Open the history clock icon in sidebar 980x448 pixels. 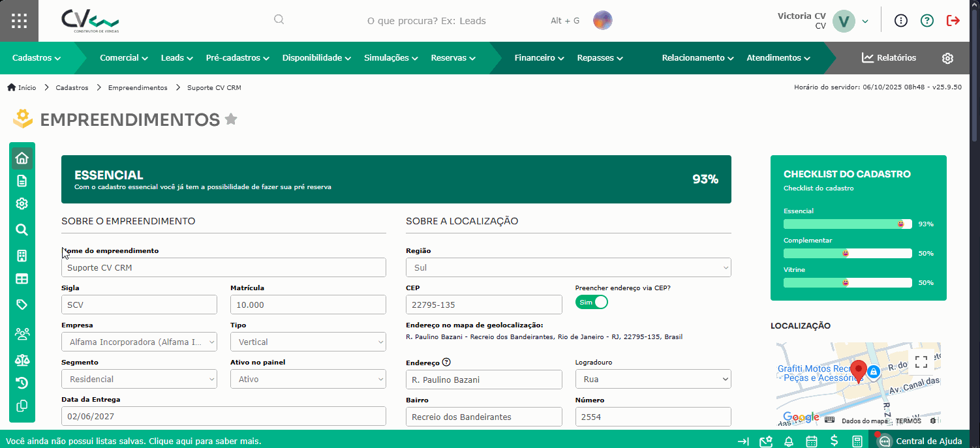[x=22, y=383]
